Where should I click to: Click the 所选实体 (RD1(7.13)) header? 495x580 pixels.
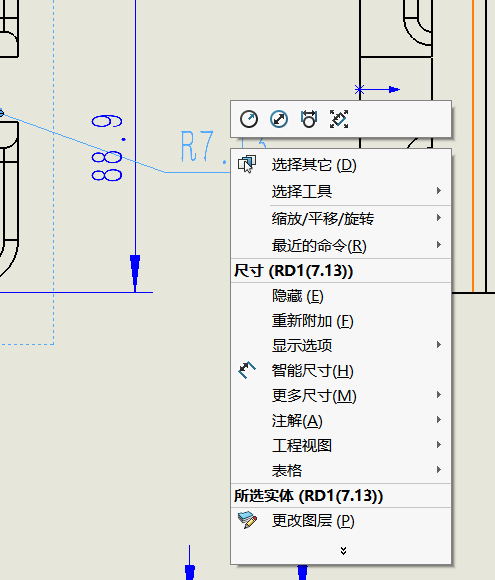coord(341,496)
